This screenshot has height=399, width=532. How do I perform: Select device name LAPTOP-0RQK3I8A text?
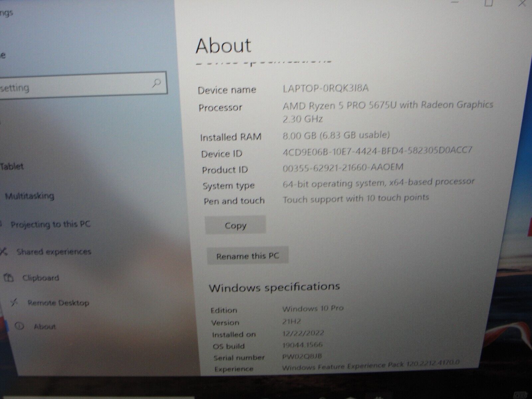[326, 88]
